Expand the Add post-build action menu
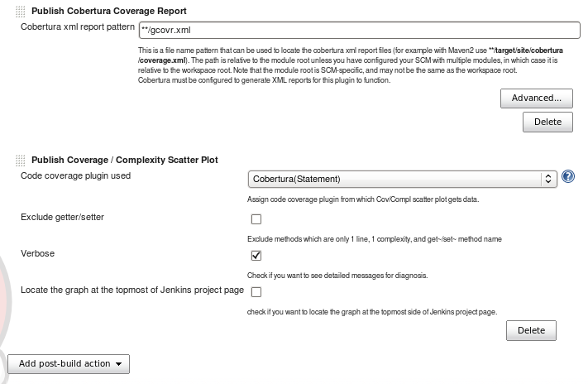Screen dimensions: 588x384 point(68,363)
